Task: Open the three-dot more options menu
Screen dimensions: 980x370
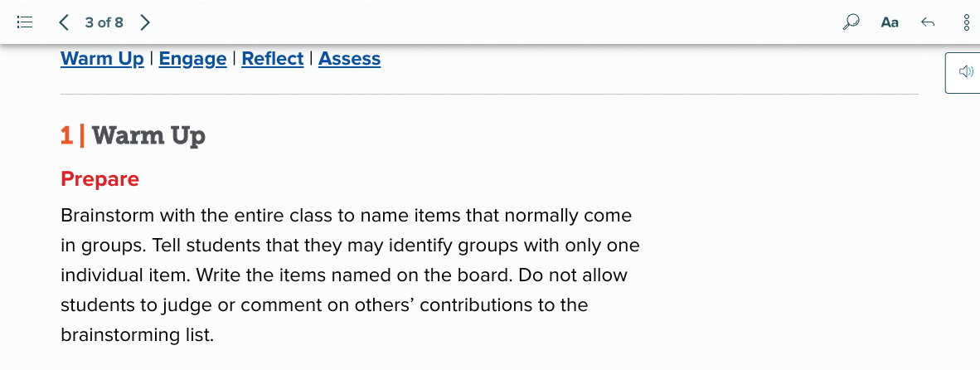Action: (x=967, y=22)
